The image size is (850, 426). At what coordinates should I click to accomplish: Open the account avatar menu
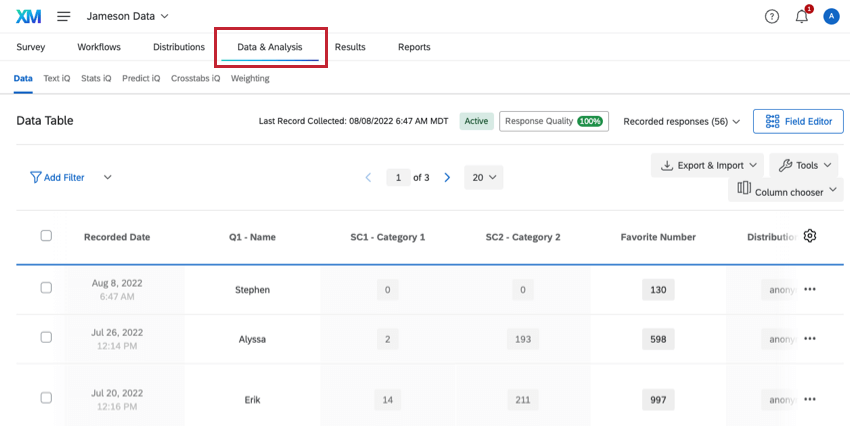tap(831, 16)
